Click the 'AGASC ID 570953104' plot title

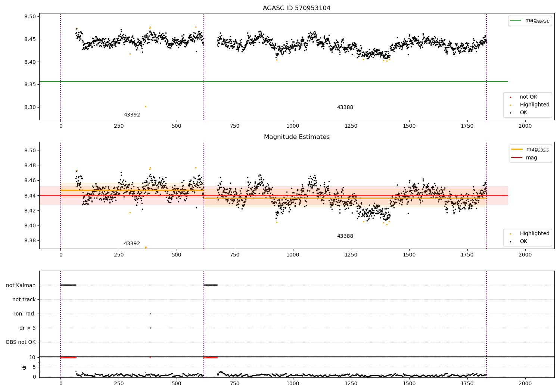pyautogui.click(x=296, y=8)
